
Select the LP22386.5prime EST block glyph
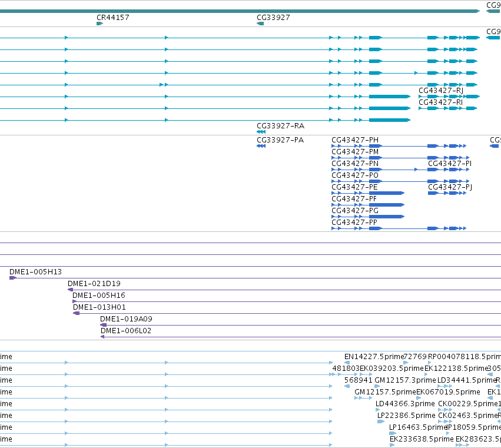point(381,422)
